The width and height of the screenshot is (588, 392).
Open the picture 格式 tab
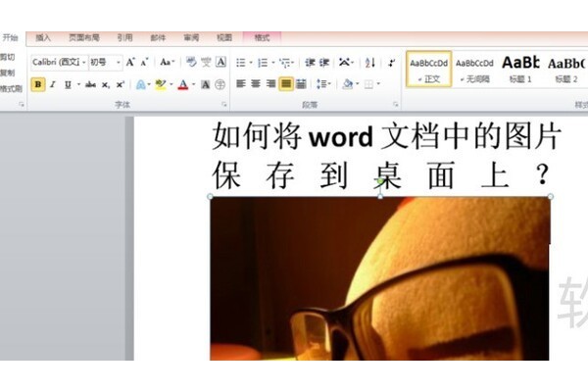[x=262, y=37]
